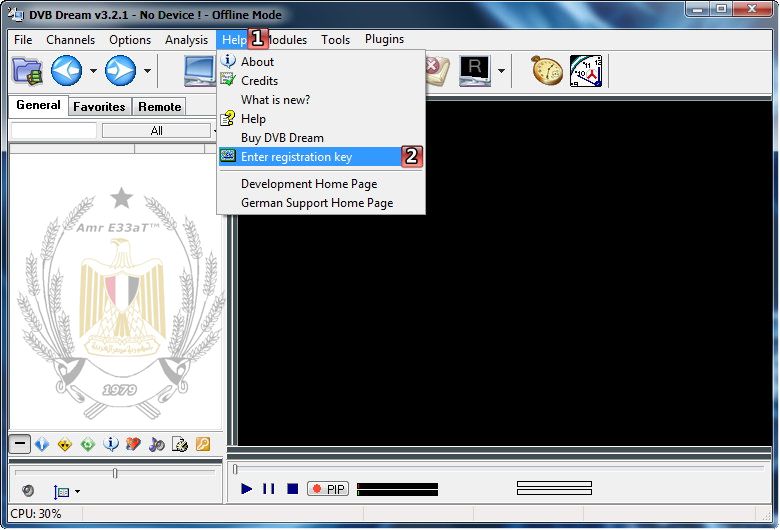Expand the panel layout dropdown arrow

77,492
